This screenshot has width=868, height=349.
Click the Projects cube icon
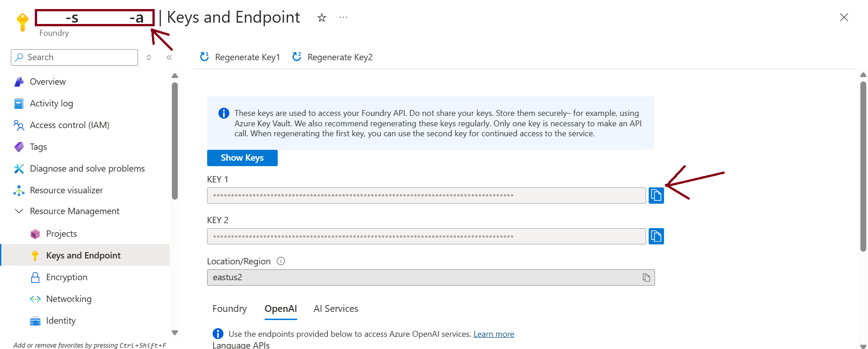35,234
